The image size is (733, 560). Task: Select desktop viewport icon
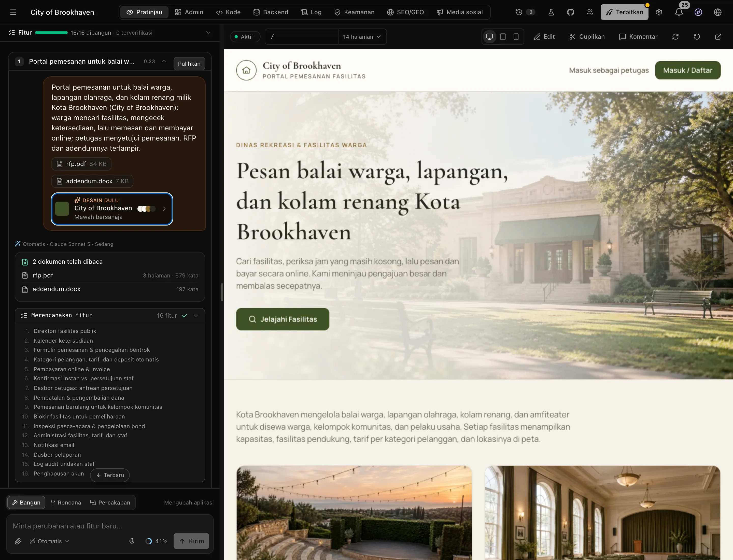490,37
